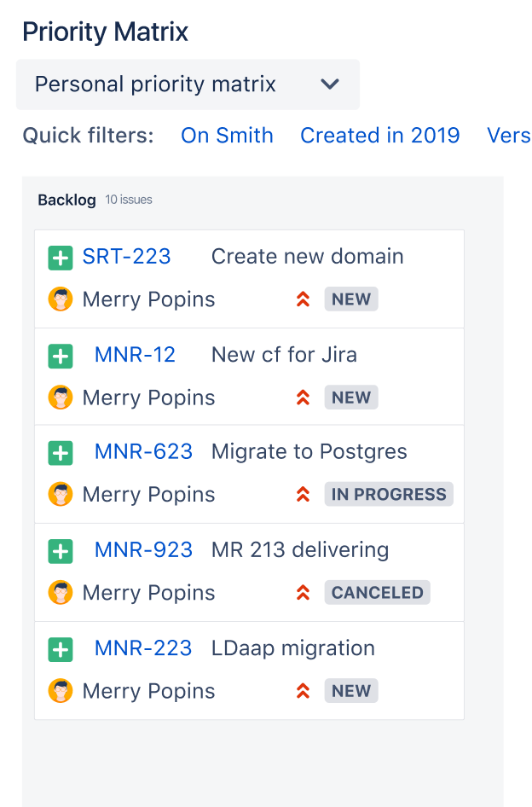The width and height of the screenshot is (532, 807).
Task: Click the green plus icon beside SRT-223
Action: [60, 258]
